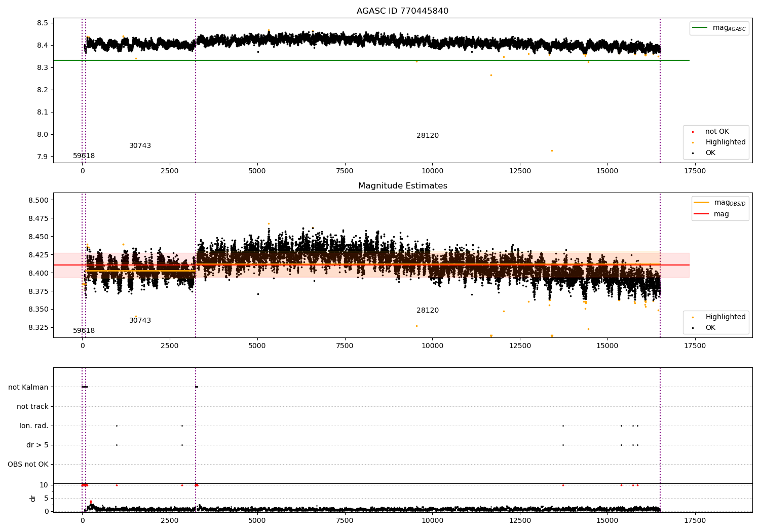This screenshot has width=760, height=532.
Task: Click the rotated 'dr' y-axis label
Action: (x=33, y=499)
